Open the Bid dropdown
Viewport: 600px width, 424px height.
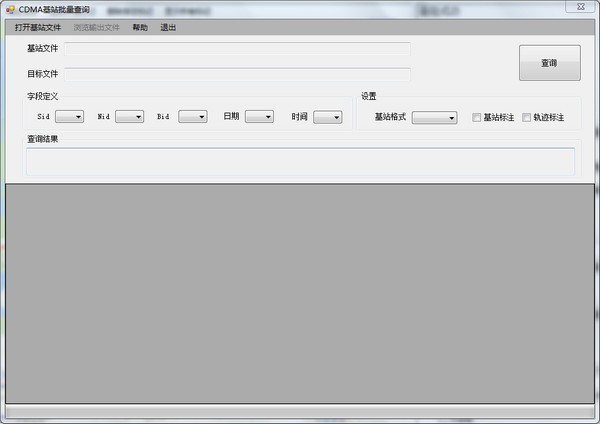(x=192, y=117)
